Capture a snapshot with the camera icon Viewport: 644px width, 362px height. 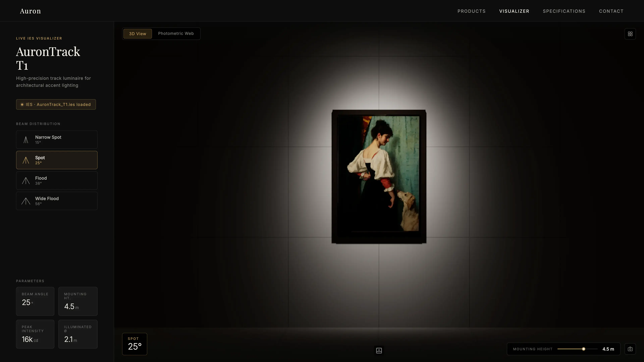630,349
